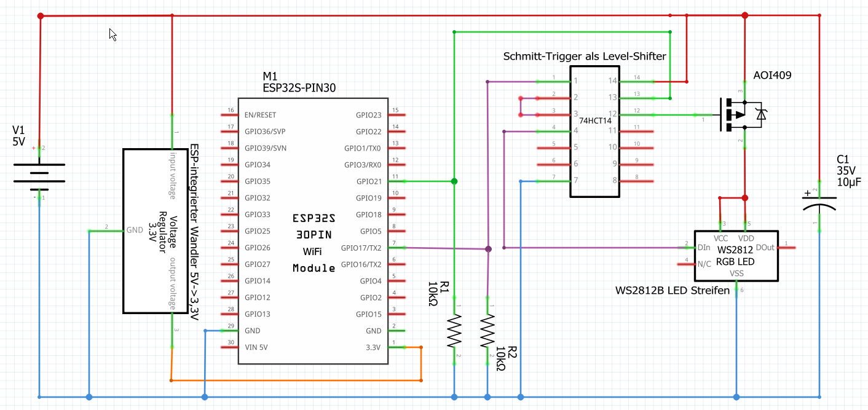Viewport: 868px width, 410px height.
Task: Click the GPIO19 pin label
Action: 368,198
